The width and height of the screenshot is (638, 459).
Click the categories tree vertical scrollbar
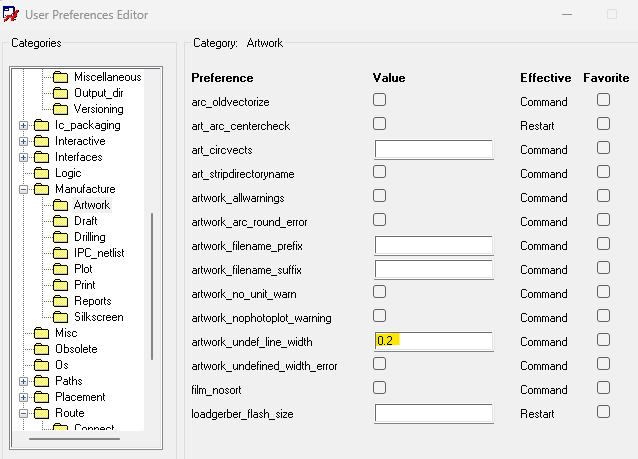[152, 286]
